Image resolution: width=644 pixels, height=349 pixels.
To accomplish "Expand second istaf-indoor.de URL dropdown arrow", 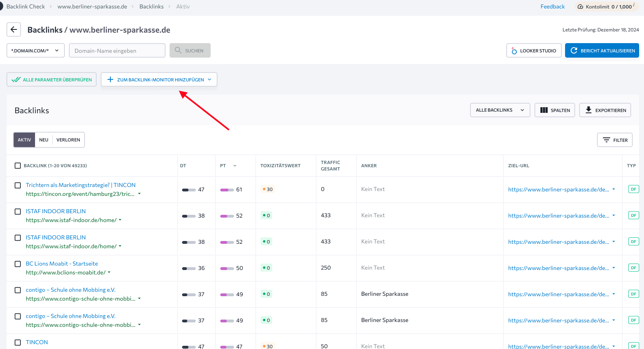I will (120, 246).
